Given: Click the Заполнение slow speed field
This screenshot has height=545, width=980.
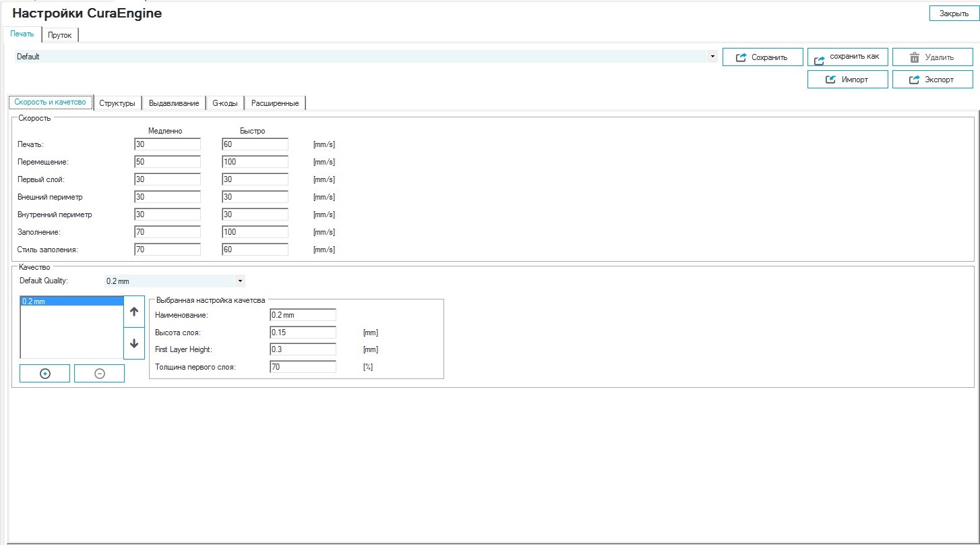Looking at the screenshot, I should tap(168, 232).
